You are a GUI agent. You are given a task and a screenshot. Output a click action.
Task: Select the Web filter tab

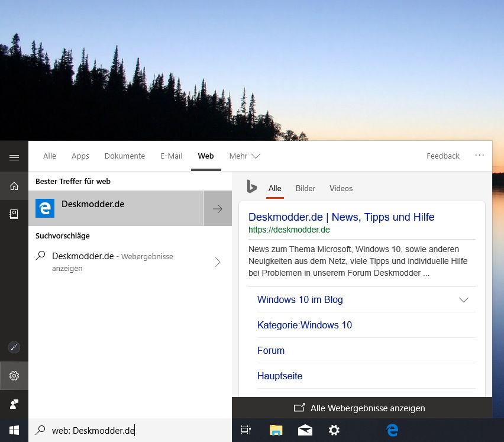[x=206, y=156]
